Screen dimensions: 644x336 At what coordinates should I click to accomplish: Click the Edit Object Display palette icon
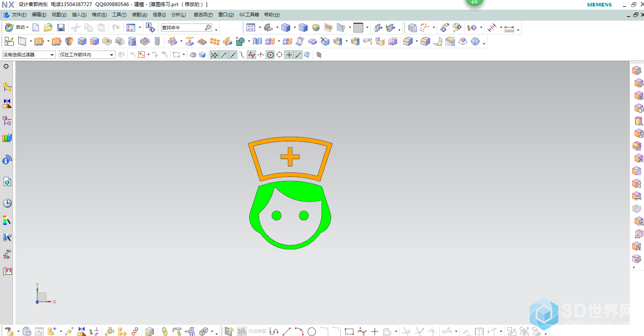[457, 28]
